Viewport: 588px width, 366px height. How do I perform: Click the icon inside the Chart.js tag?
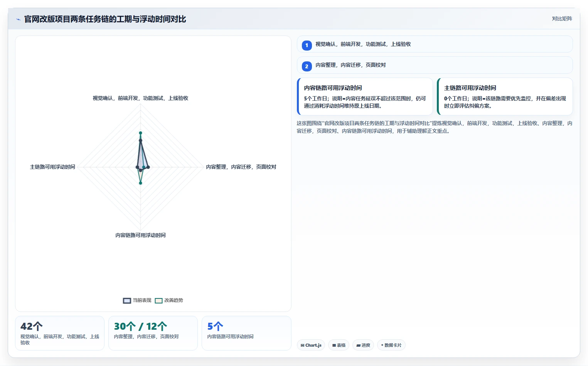click(x=302, y=345)
